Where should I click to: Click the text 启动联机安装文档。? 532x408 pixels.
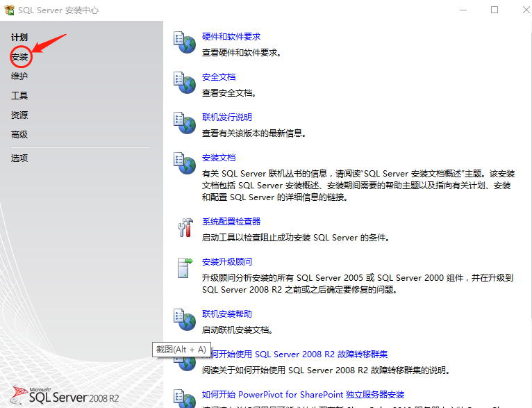[237, 330]
